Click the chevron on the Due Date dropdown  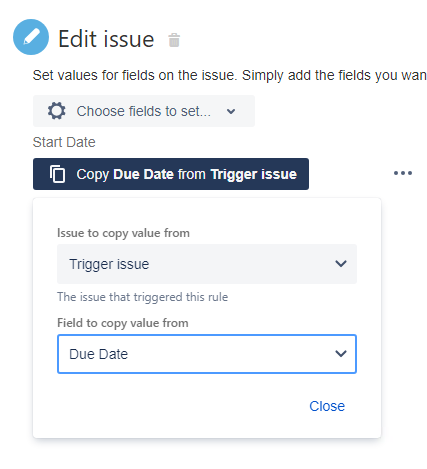341,354
